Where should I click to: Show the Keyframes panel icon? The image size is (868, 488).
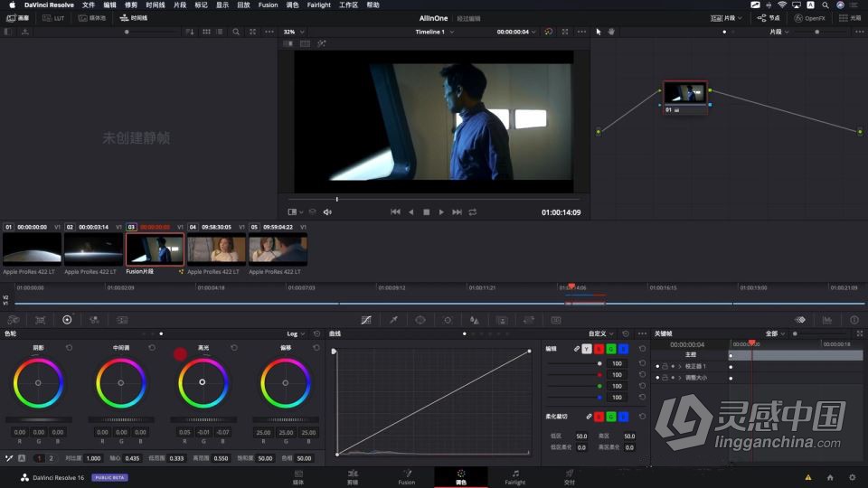800,320
